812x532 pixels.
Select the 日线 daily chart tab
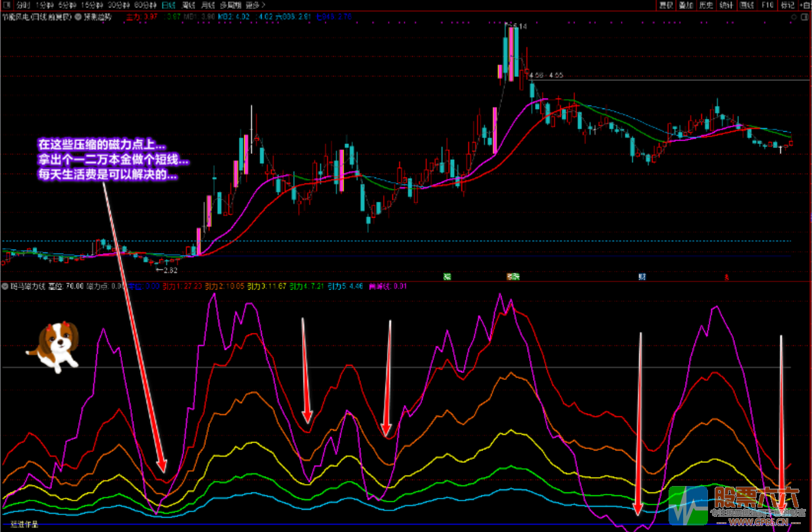coord(169,5)
